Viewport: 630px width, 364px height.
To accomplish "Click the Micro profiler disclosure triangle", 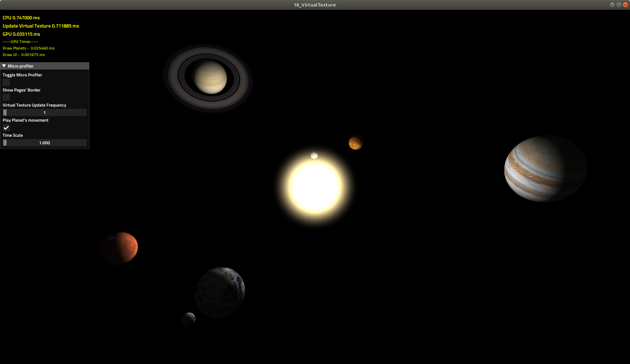I will click(x=4, y=66).
